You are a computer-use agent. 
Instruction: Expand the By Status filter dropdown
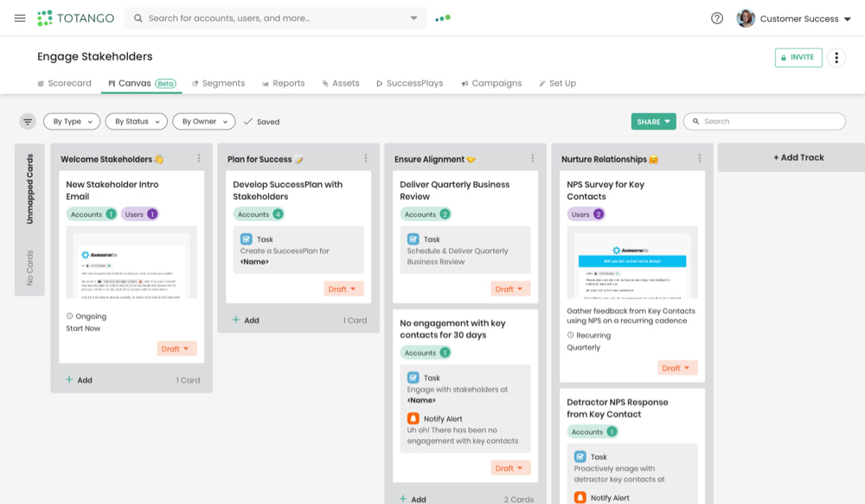[137, 121]
